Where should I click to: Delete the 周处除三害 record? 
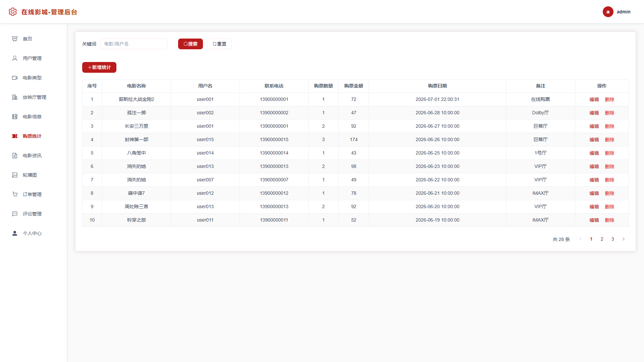coord(609,207)
